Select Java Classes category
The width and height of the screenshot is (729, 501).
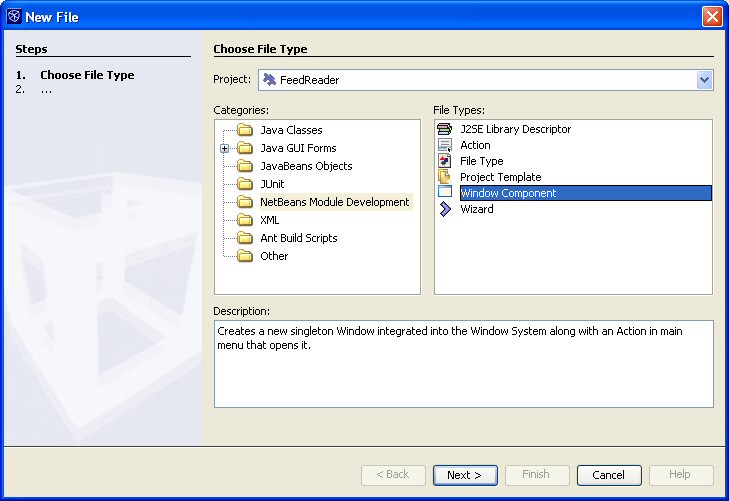tap(291, 130)
